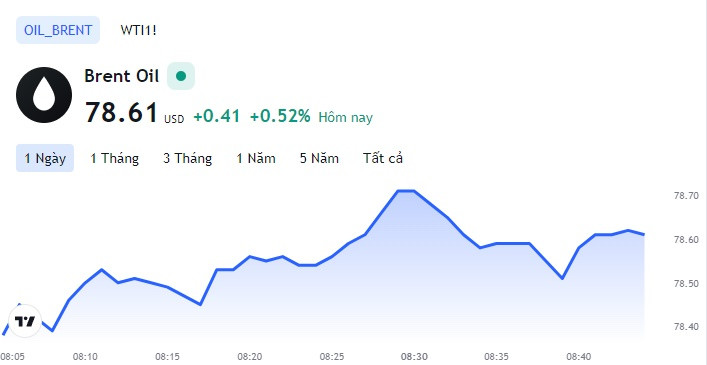Image resolution: width=707 pixels, height=365 pixels.
Task: Click the chart dip near 08:40
Action: [562, 278]
